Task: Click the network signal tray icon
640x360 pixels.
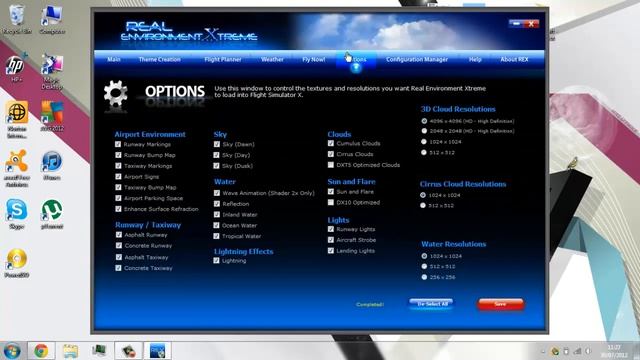Action: pos(577,351)
